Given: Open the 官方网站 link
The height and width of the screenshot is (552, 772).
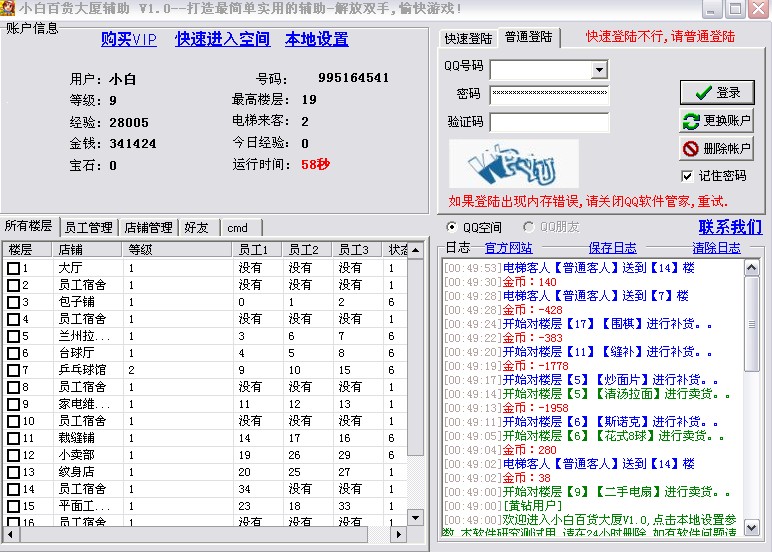Looking at the screenshot, I should [x=509, y=248].
